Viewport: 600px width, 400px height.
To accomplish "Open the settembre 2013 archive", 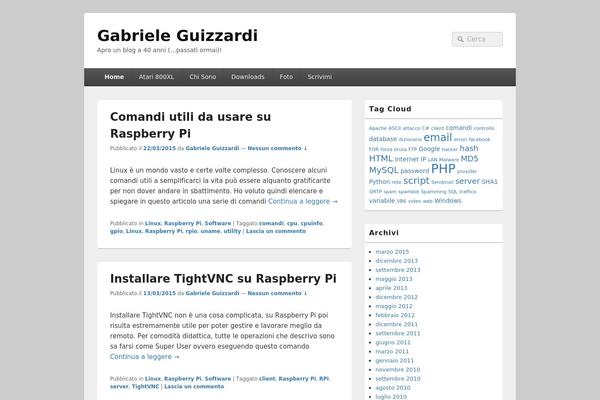I will click(x=398, y=270).
